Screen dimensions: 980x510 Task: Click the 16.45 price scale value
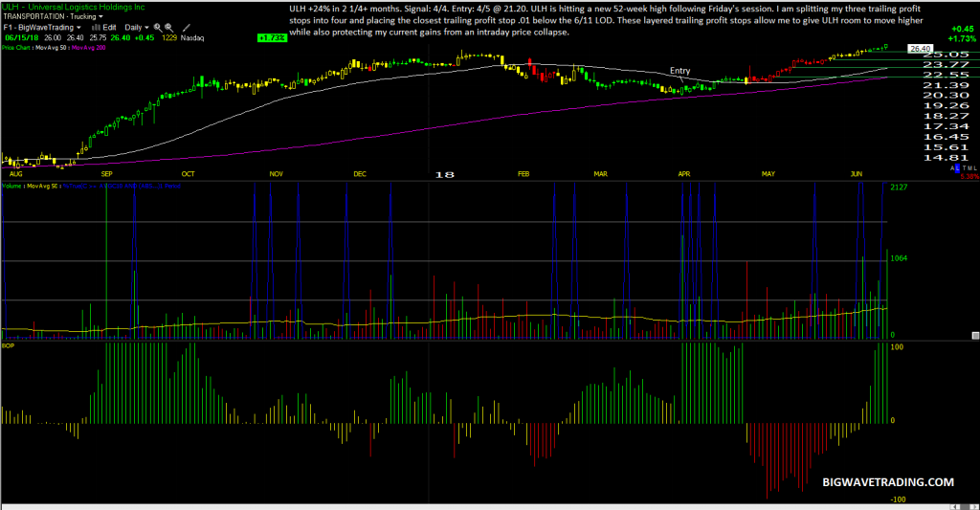point(947,137)
